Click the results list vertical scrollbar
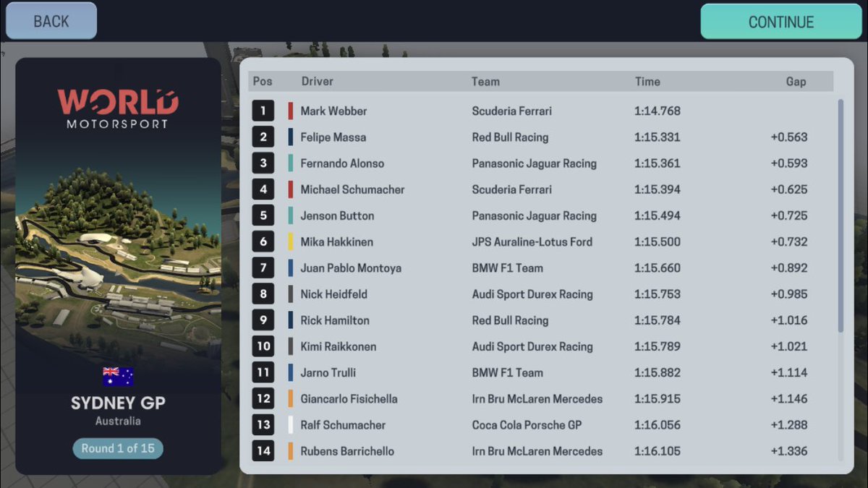This screenshot has width=868, height=488. (x=841, y=215)
